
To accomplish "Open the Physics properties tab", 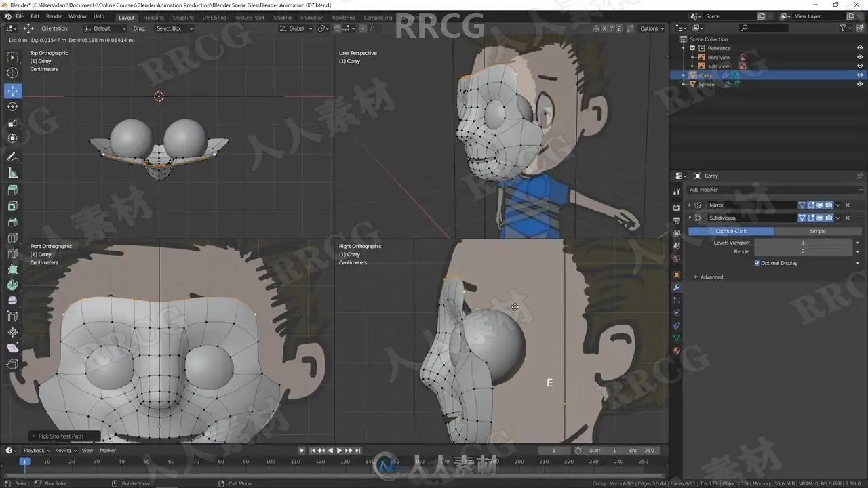I will 677,312.
